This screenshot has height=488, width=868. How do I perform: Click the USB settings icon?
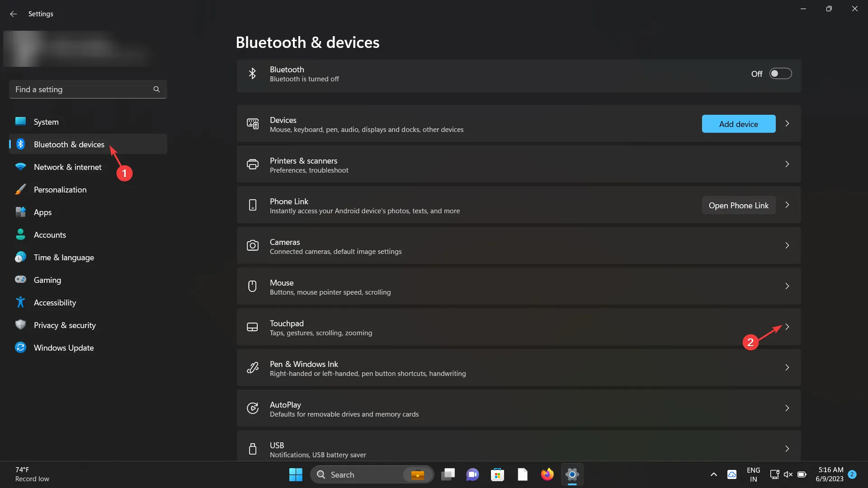click(x=252, y=449)
